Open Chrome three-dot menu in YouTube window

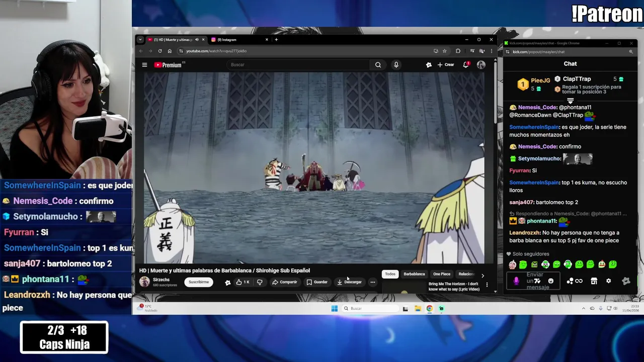(492, 51)
